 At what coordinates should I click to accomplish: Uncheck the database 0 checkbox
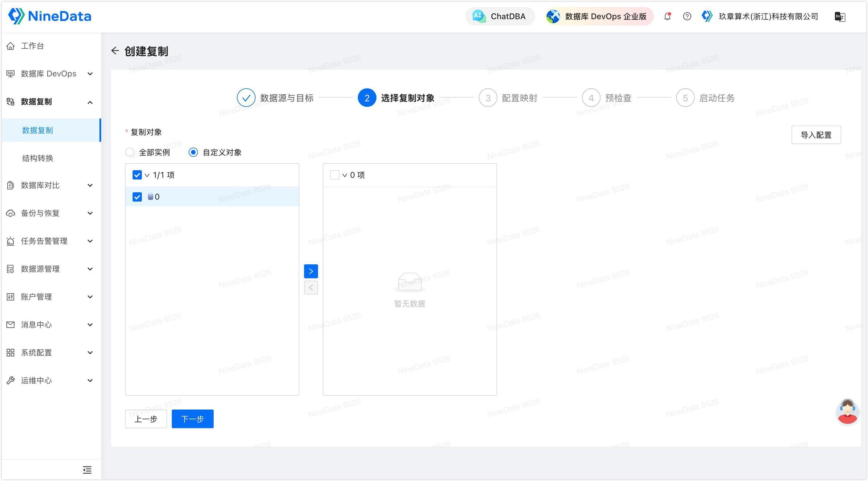137,197
